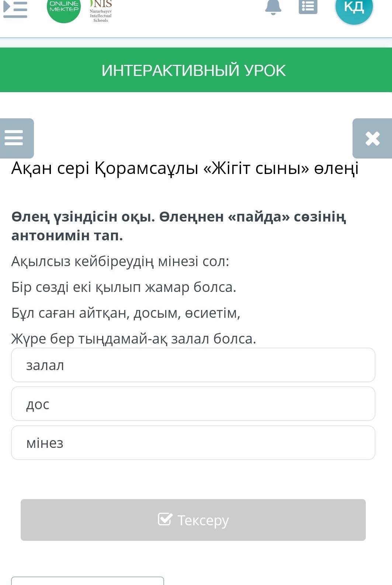This screenshot has height=585, width=392.
Task: Open the lesson hamburger menu button
Action: point(16,138)
